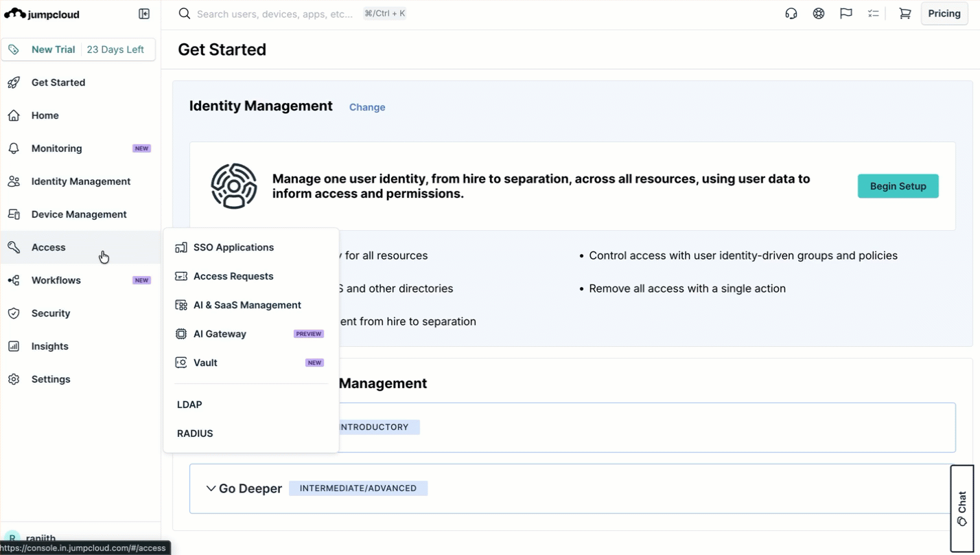Select the Vault menu entry

click(250, 363)
